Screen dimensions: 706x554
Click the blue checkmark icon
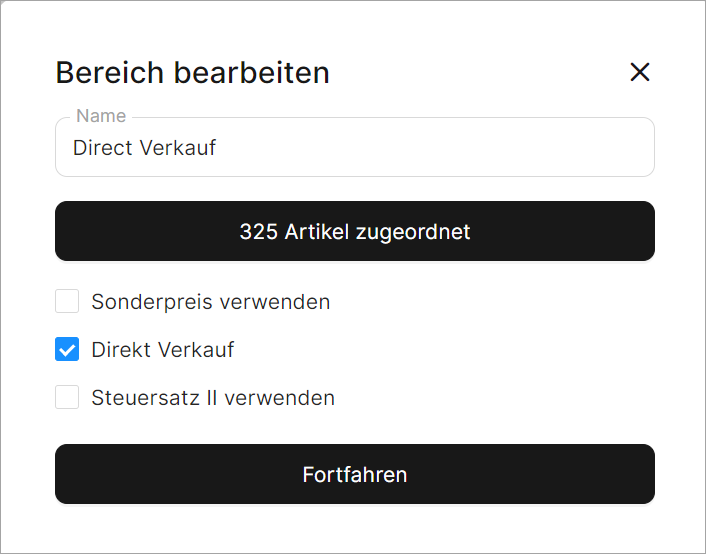[x=67, y=350]
